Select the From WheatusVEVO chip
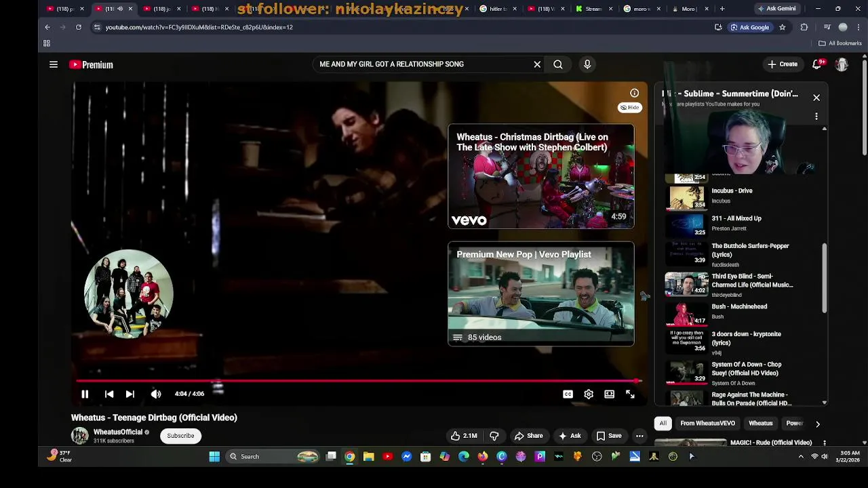868x488 pixels. pyautogui.click(x=707, y=424)
